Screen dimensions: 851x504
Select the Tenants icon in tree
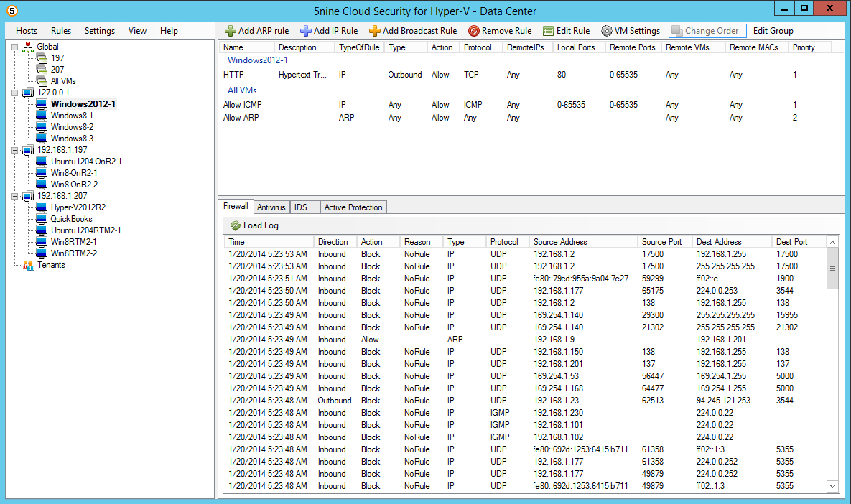click(x=28, y=265)
